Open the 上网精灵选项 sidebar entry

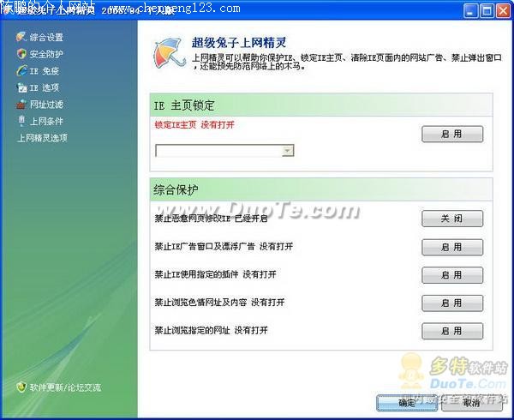42,137
